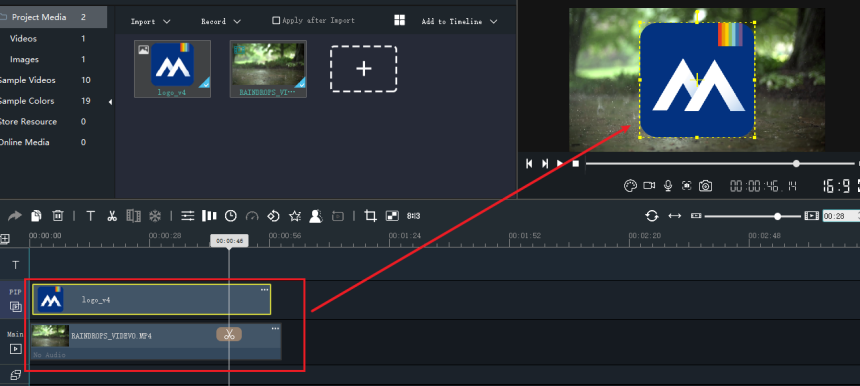Toggle Apply after Import checkbox
The image size is (860, 386).
[276, 20]
